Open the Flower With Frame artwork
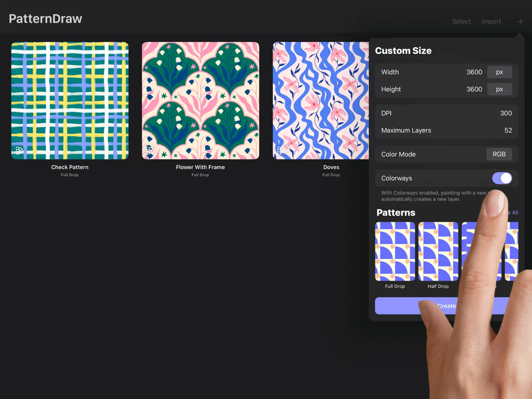532x399 pixels. 200,100
